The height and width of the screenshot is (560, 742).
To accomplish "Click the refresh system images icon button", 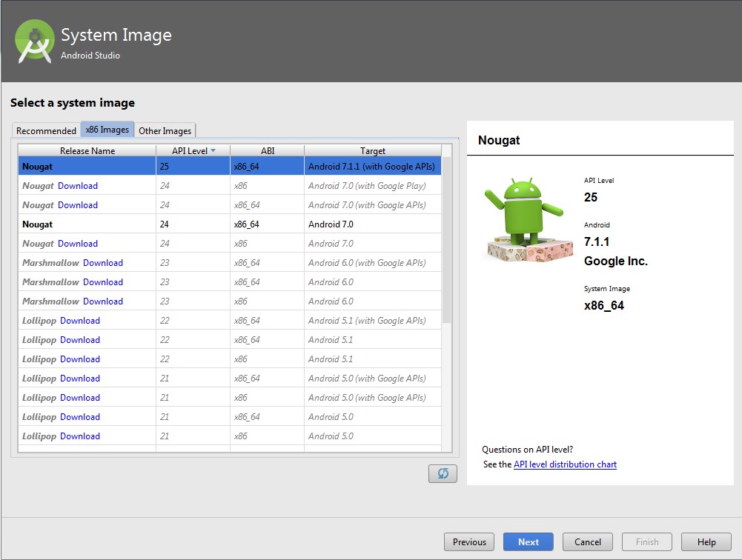I will 443,473.
